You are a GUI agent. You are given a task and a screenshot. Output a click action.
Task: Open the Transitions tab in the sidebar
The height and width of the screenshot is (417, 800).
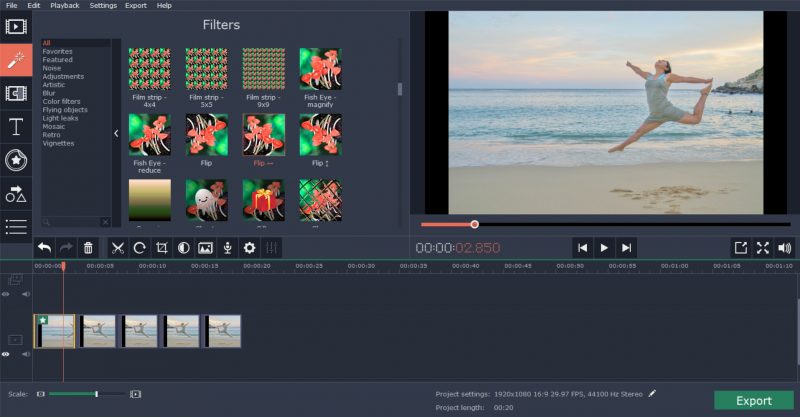click(x=16, y=93)
